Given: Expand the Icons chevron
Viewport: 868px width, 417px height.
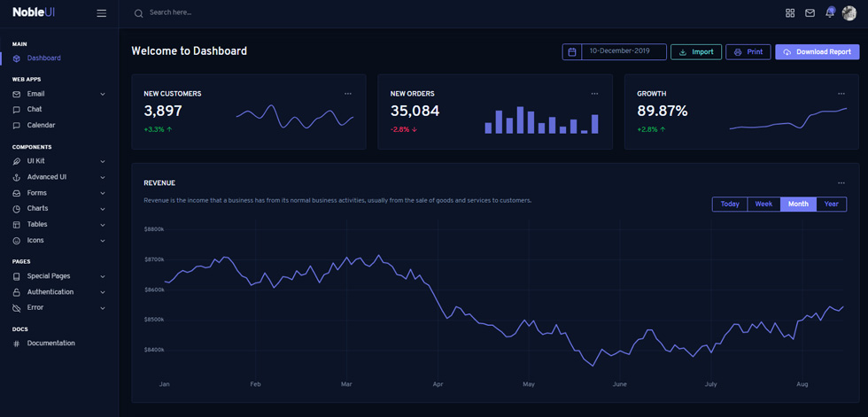Looking at the screenshot, I should 103,241.
